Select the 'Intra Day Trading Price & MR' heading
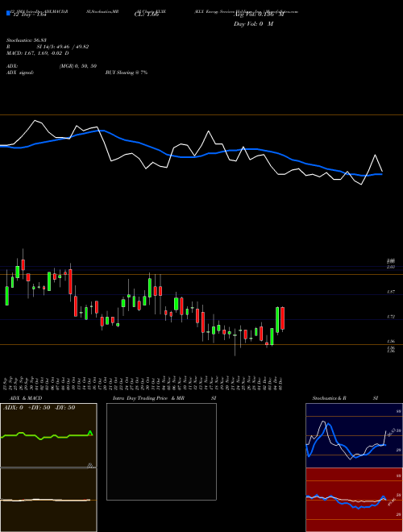403x532 pixels. pos(148,398)
